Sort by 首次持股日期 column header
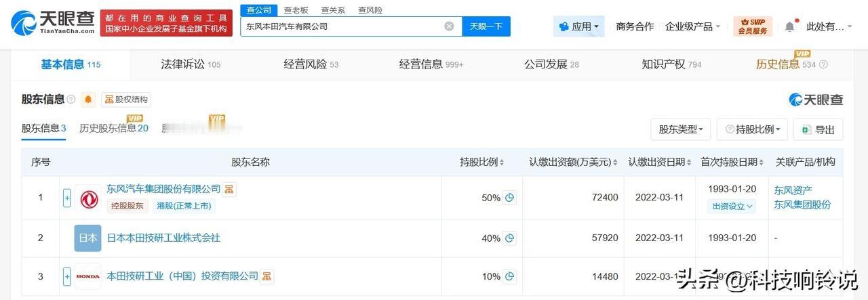 point(732,163)
